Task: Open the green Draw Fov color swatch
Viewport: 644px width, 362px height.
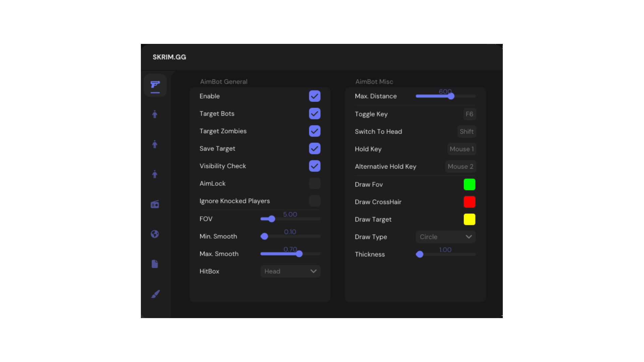Action: (x=469, y=184)
